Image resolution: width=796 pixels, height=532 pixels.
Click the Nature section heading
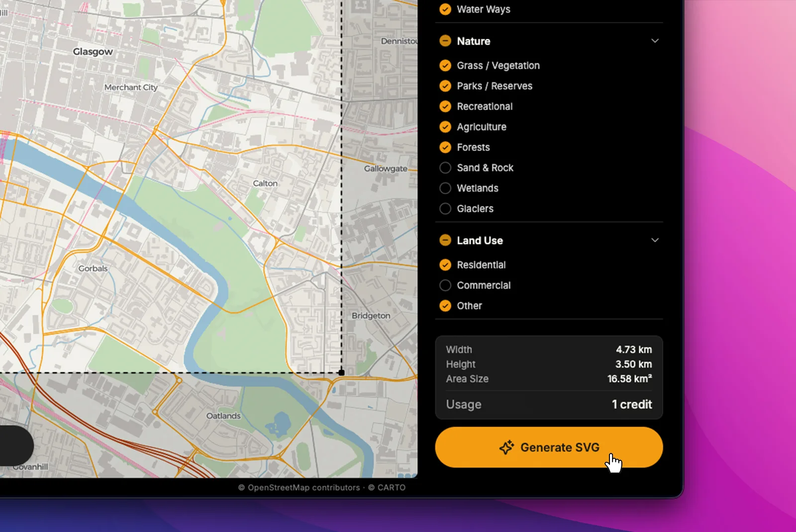click(474, 41)
